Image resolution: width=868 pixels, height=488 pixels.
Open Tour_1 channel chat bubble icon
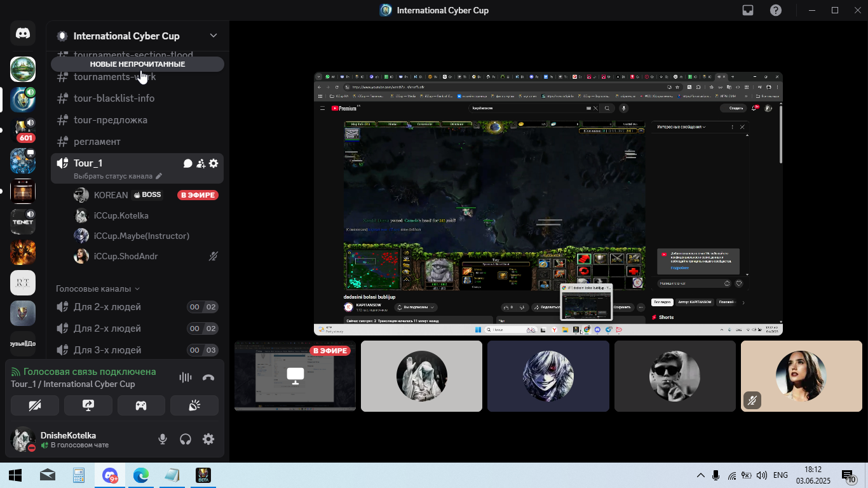tap(188, 163)
